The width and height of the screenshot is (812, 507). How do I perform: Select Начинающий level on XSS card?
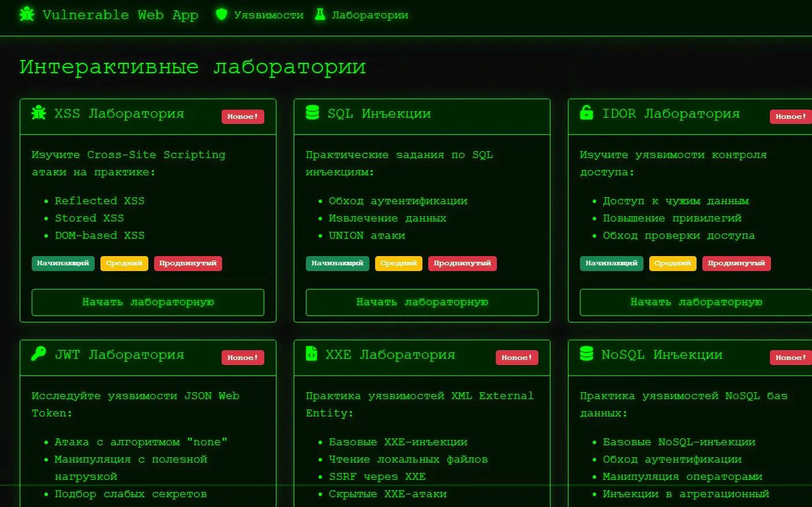pos(63,264)
